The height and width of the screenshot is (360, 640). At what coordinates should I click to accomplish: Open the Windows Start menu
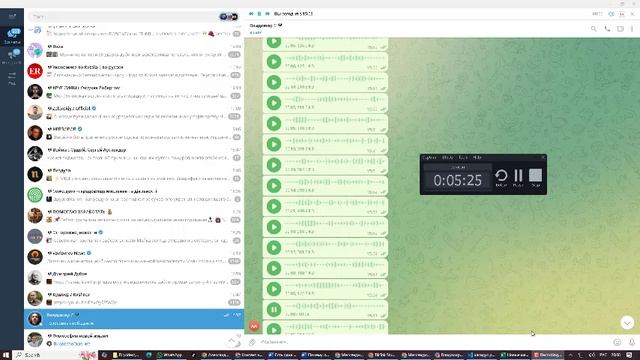click(x=6, y=355)
